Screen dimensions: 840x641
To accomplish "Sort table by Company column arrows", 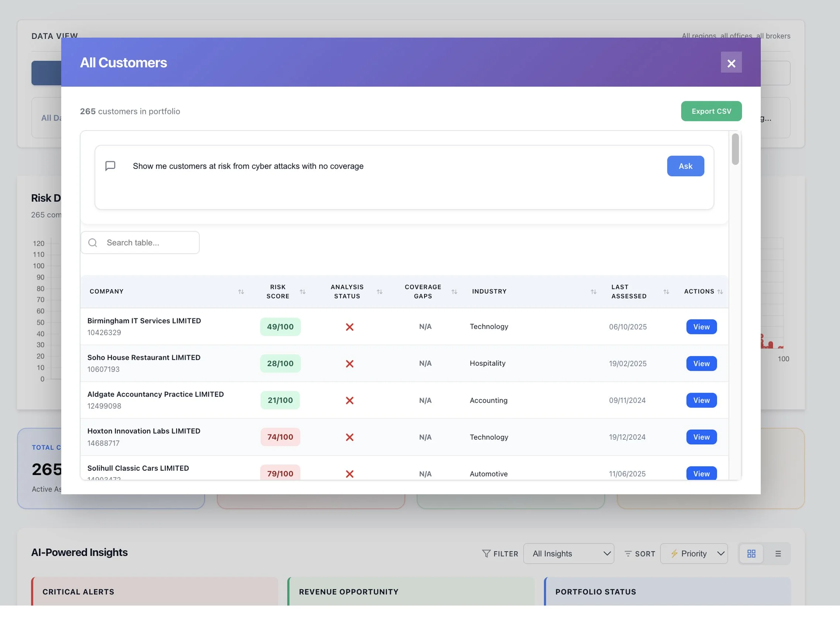I will (241, 292).
